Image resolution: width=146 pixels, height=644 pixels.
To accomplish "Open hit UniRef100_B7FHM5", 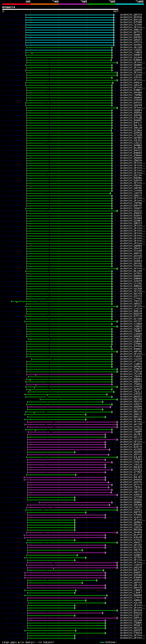I will pos(131,22).
